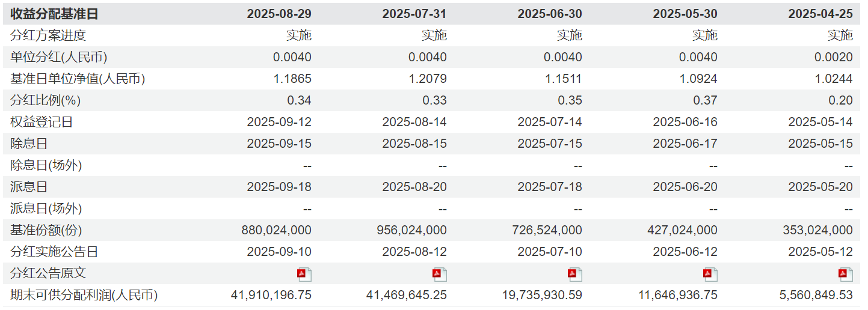
Task: Select the 分红公告原文 row label
Action: pos(48,273)
